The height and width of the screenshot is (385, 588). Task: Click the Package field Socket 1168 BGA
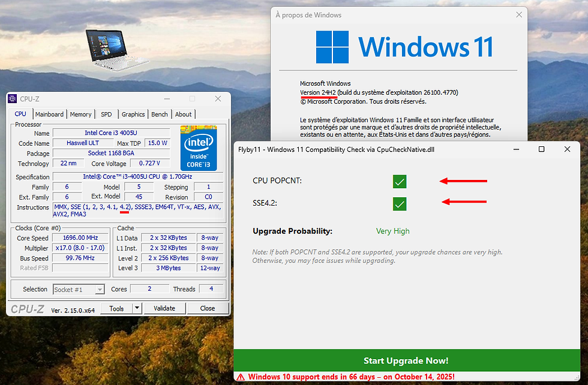tap(111, 153)
